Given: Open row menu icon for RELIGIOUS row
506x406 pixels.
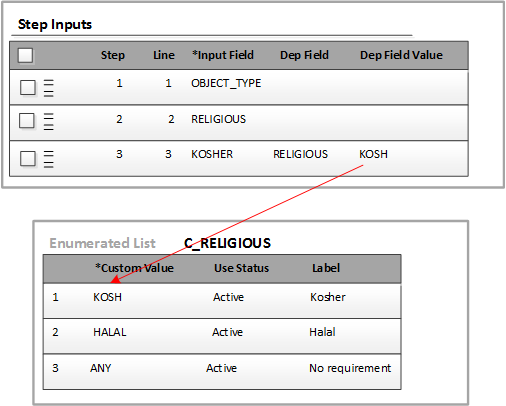Looking at the screenshot, I should 49,121.
